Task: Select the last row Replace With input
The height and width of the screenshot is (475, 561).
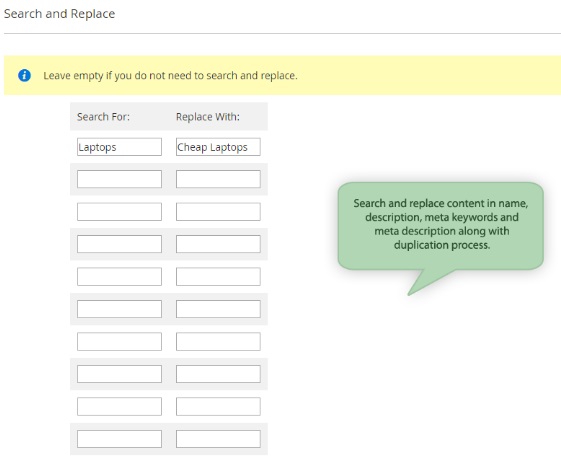Action: point(218,439)
